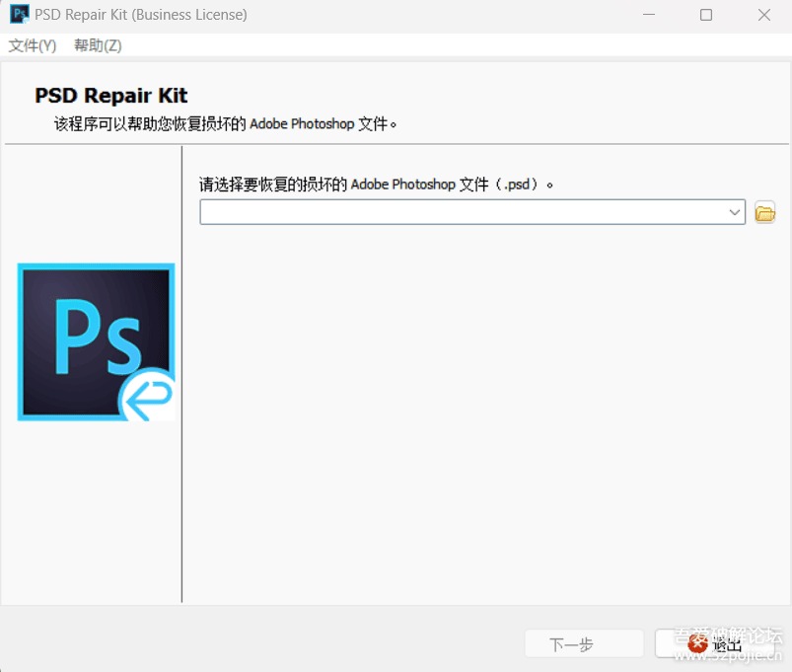Click the dropdown chevron next to the path field
The height and width of the screenshot is (672, 792).
(734, 211)
